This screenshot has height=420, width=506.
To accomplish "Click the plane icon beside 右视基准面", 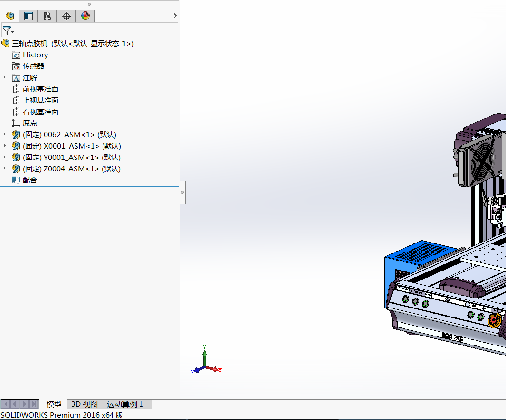I will click(16, 112).
